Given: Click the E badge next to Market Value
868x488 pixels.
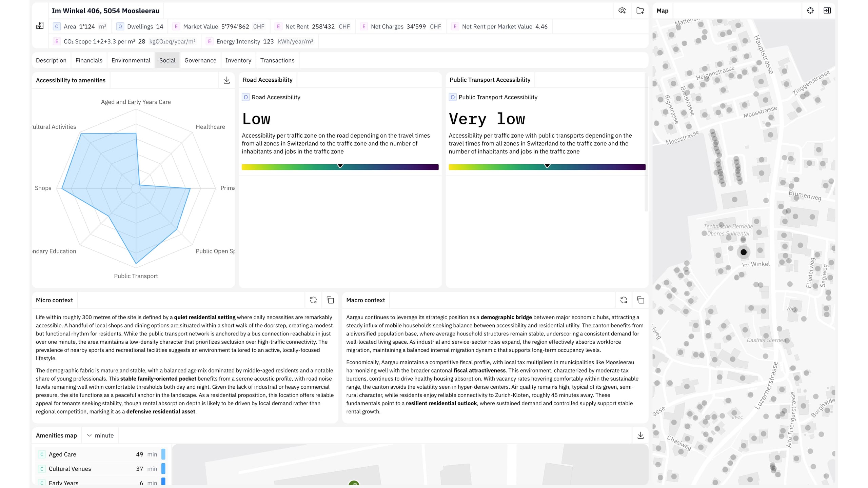Looking at the screenshot, I should tap(176, 26).
